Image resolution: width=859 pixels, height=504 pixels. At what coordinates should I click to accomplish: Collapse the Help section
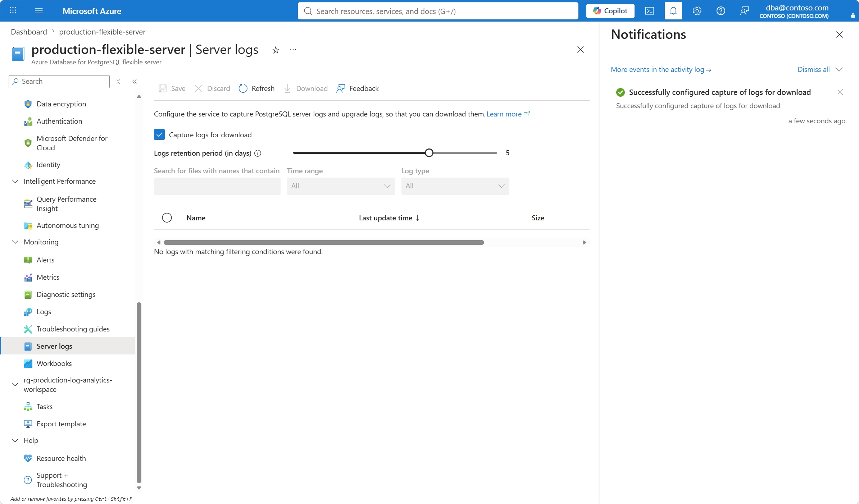pyautogui.click(x=15, y=440)
